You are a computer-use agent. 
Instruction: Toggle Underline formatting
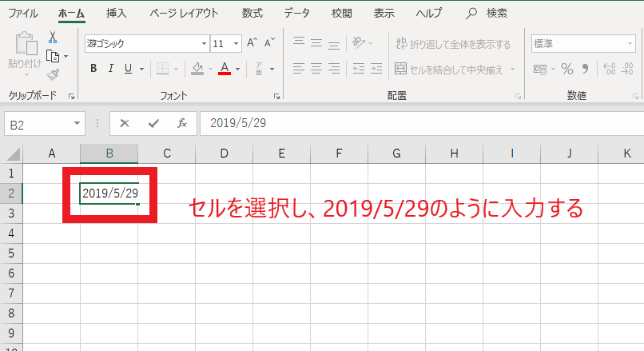click(128, 68)
